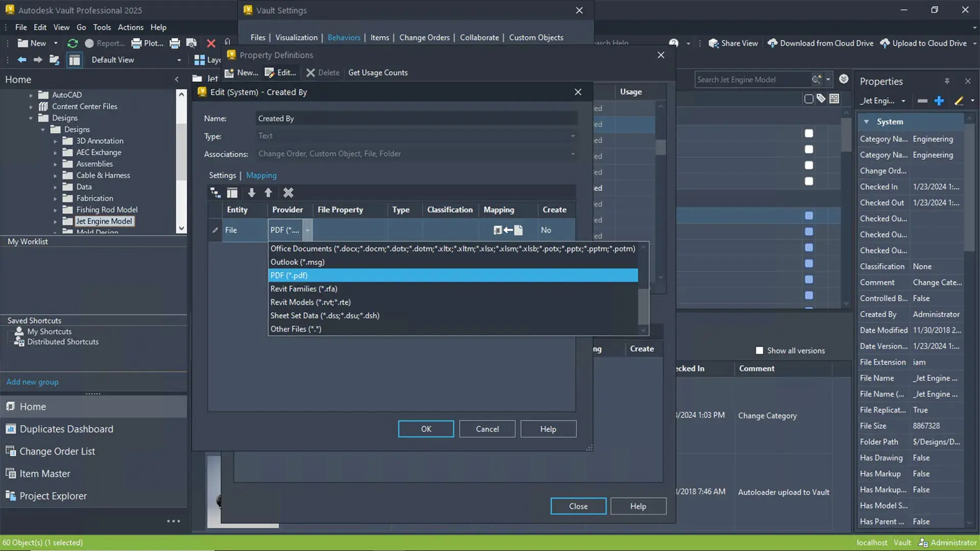This screenshot has width=980, height=551.
Task: Tick the second white checkbox in the file list
Action: (809, 149)
